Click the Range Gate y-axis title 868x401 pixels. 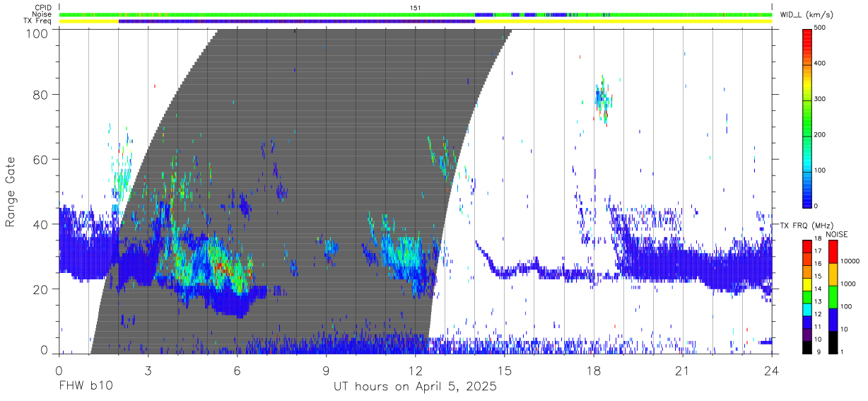(x=11, y=192)
